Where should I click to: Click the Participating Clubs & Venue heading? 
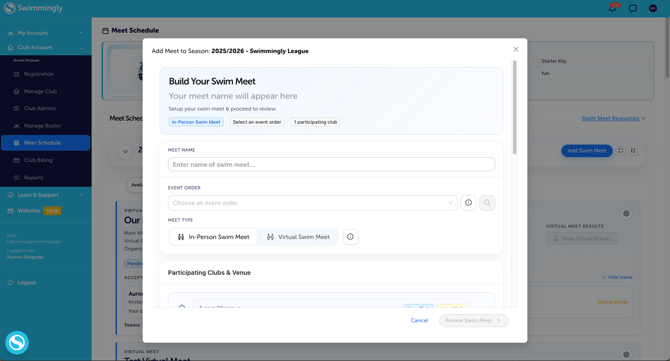point(209,273)
